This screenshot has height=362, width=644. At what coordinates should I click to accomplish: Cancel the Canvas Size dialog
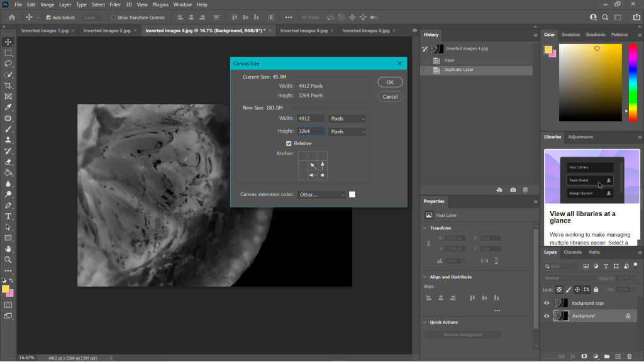tap(390, 97)
